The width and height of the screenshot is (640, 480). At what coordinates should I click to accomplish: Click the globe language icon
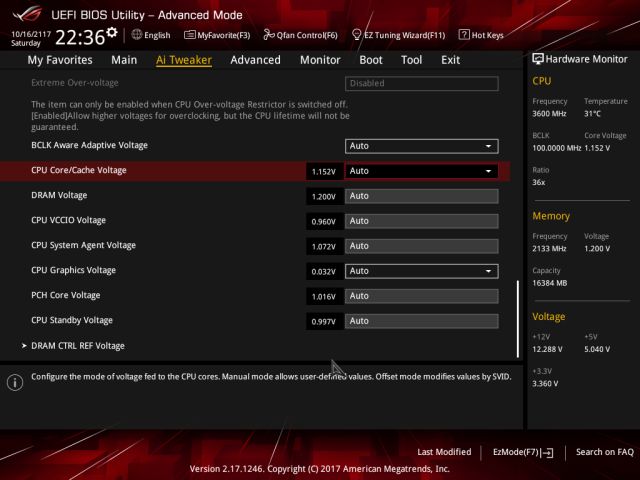coord(137,35)
